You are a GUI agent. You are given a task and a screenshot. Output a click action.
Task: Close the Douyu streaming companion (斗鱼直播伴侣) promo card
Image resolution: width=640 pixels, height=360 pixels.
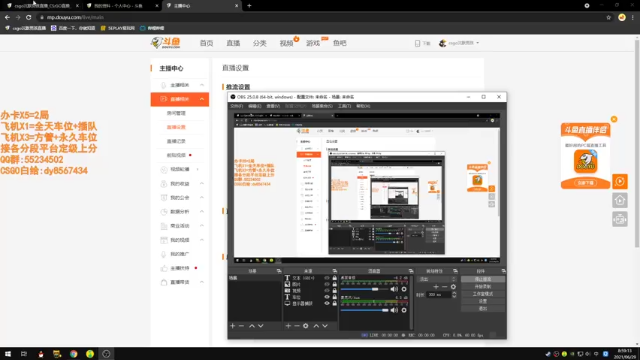(x=614, y=119)
